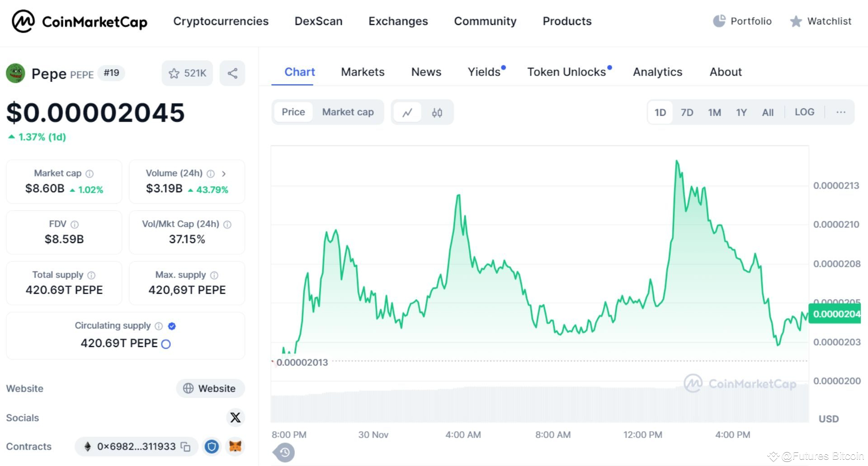Click the 0.00002013 baseline label
This screenshot has width=868, height=466.
tap(302, 362)
